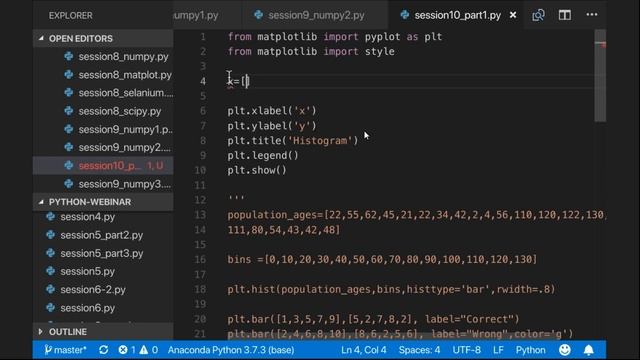Open the More Actions ellipsis menu

click(x=591, y=15)
